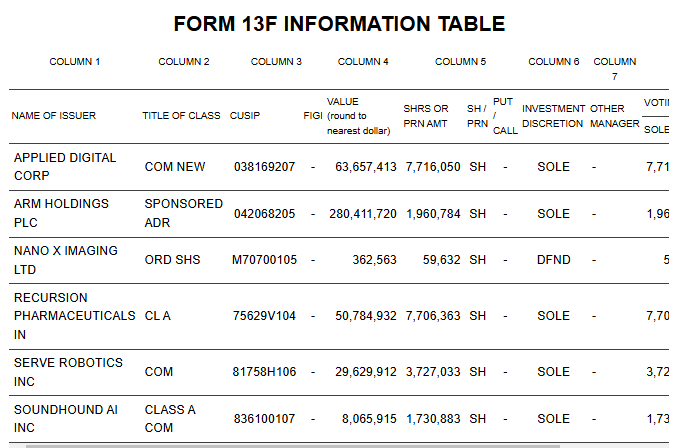This screenshot has width=679, height=448.
Task: Select the RECURSION PHARMACEUTICALS issuer cell
Action: click(x=74, y=316)
